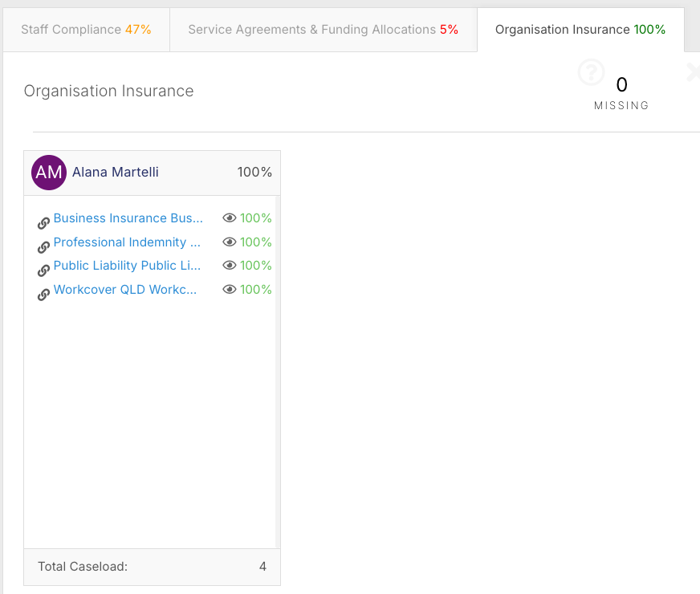Select the Organisation Insurance tab

click(x=580, y=30)
